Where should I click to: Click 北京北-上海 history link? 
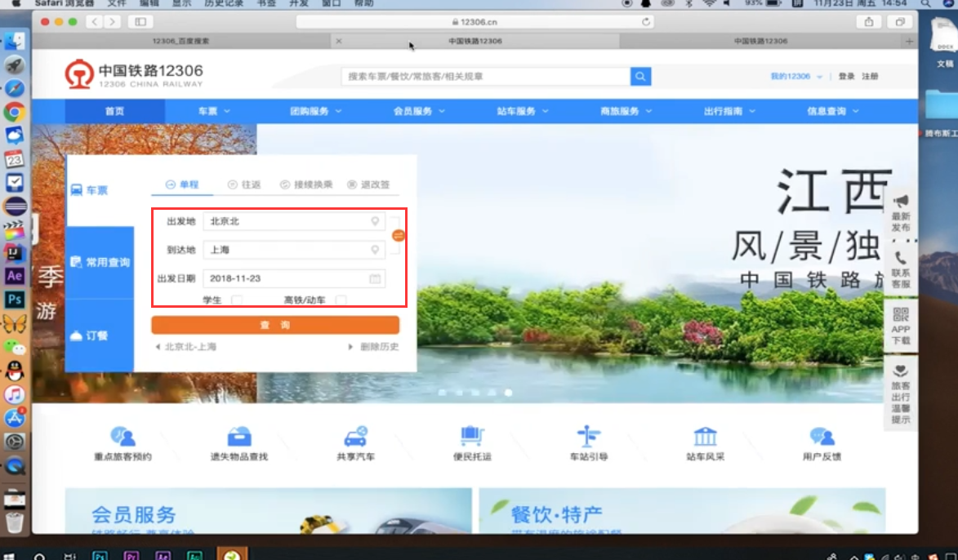[190, 347]
